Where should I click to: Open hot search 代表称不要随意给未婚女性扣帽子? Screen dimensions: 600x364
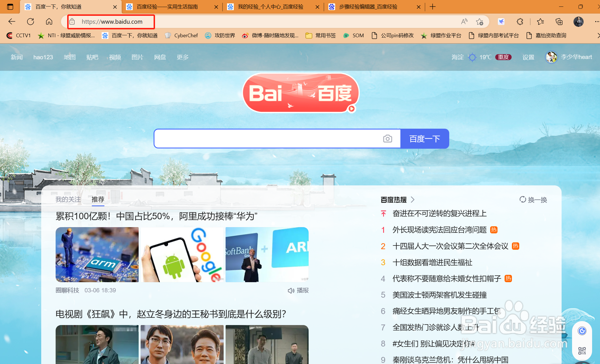447,279
